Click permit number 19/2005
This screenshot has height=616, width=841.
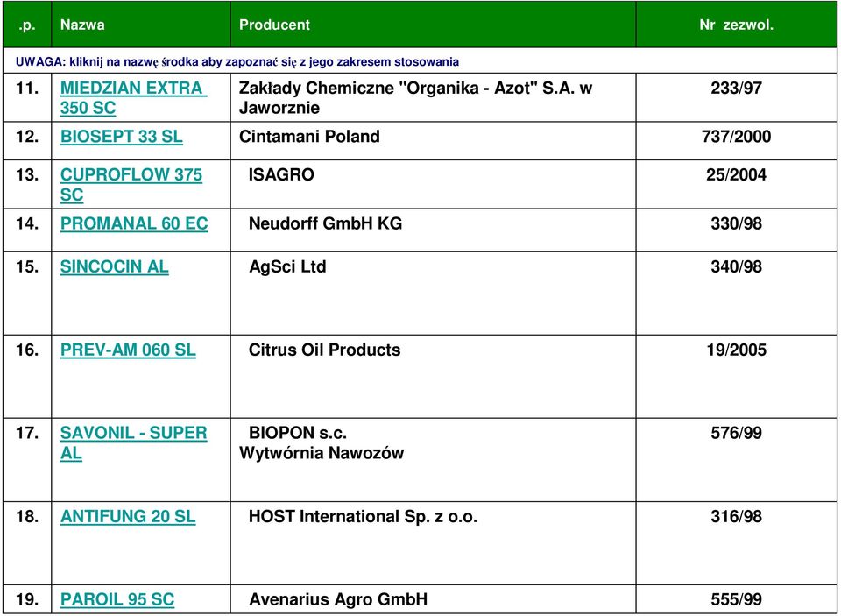(736, 350)
